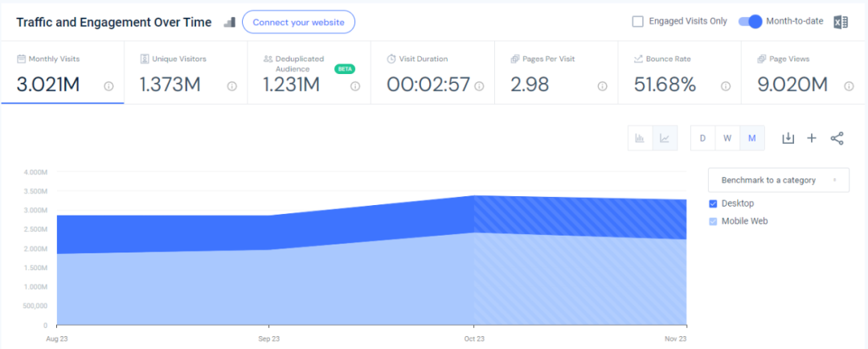Screen dimensions: 868x349
Task: Click Connect your website button
Action: pos(298,23)
